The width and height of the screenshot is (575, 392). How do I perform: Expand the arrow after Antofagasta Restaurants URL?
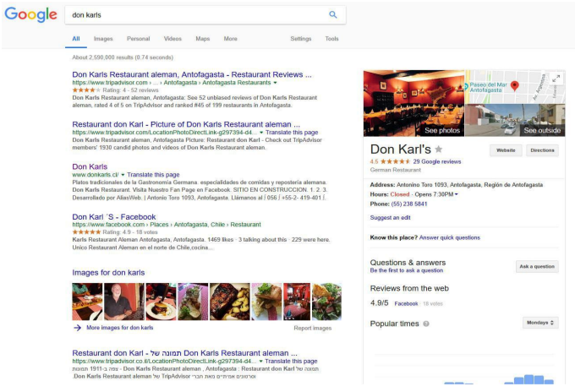click(x=275, y=83)
